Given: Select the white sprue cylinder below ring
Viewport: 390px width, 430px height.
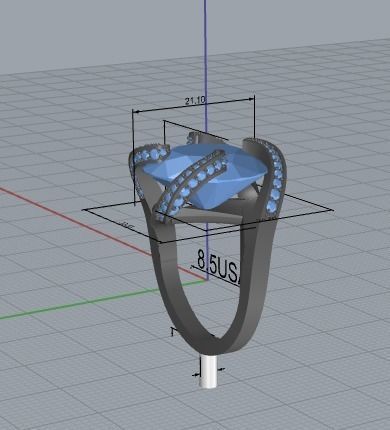Looking at the screenshot, I should [x=208, y=372].
